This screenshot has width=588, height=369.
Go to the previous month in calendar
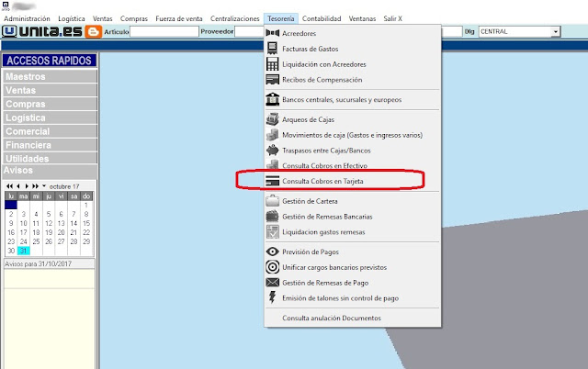click(x=17, y=185)
